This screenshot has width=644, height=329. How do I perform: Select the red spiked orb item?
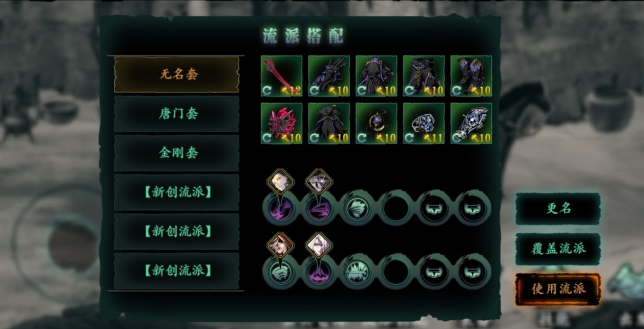point(281,124)
